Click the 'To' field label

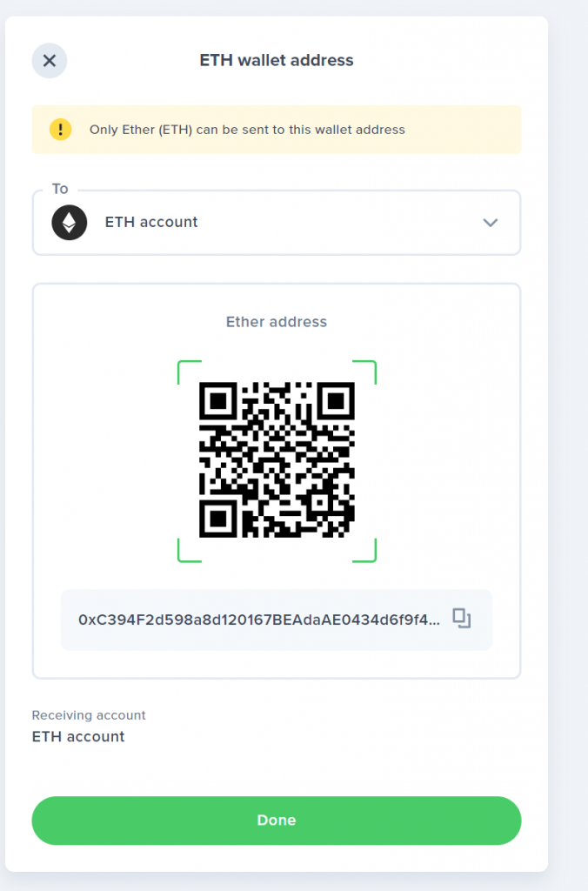click(x=60, y=189)
